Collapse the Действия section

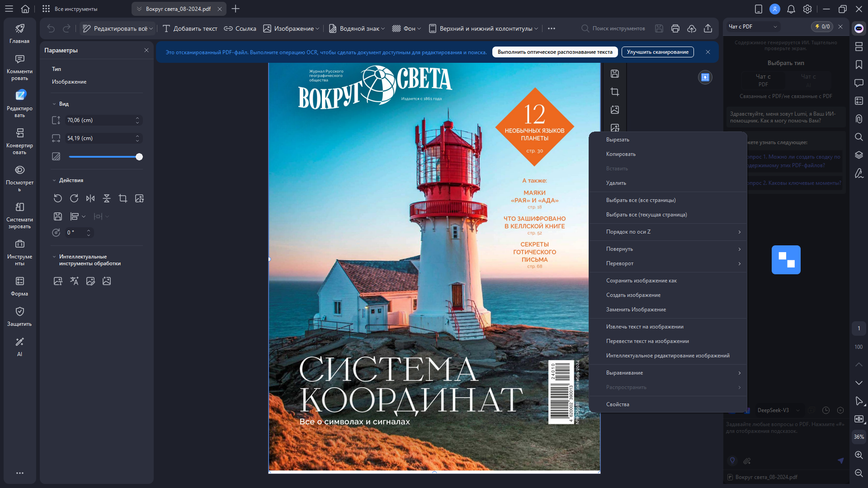(x=54, y=180)
